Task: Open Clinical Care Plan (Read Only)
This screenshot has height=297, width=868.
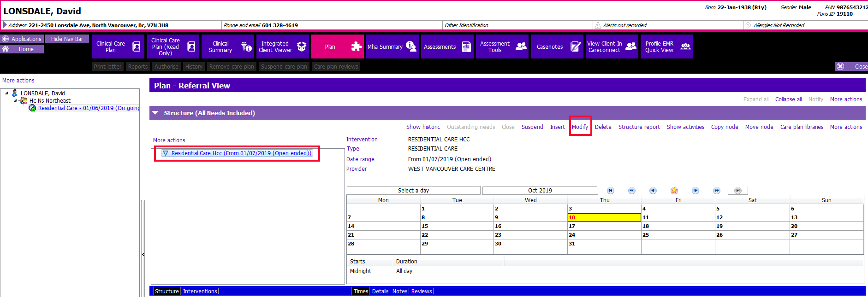Action: 173,47
